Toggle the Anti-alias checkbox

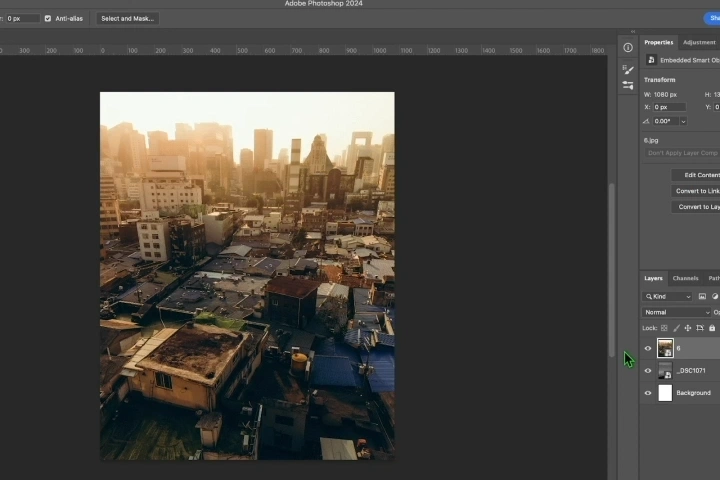click(48, 18)
